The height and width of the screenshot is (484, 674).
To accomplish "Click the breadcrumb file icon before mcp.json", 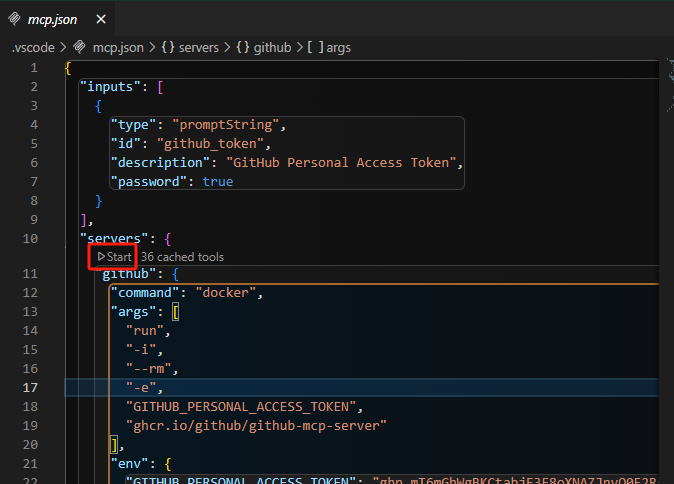I will click(80, 47).
